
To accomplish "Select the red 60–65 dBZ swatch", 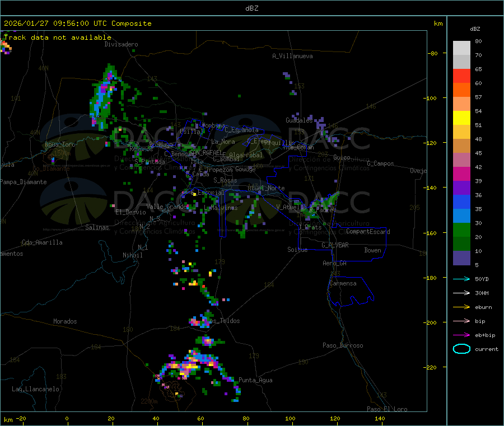I will tap(461, 76).
